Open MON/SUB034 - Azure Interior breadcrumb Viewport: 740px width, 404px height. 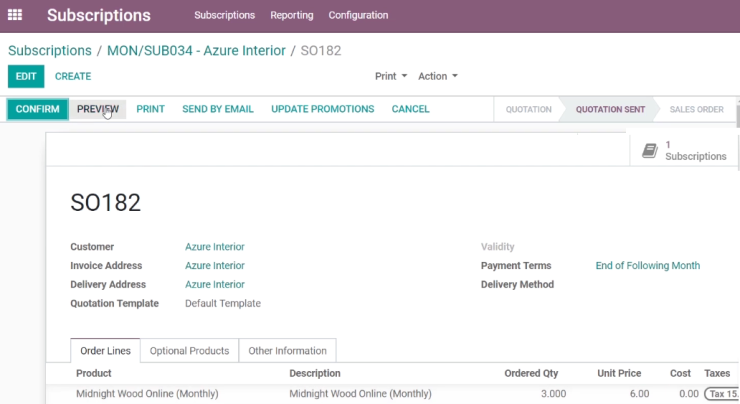click(x=196, y=50)
